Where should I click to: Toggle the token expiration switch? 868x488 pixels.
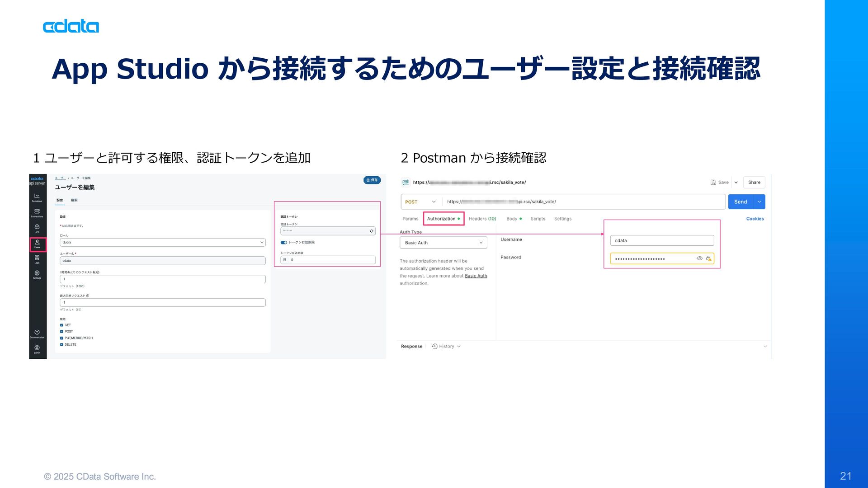pos(283,242)
